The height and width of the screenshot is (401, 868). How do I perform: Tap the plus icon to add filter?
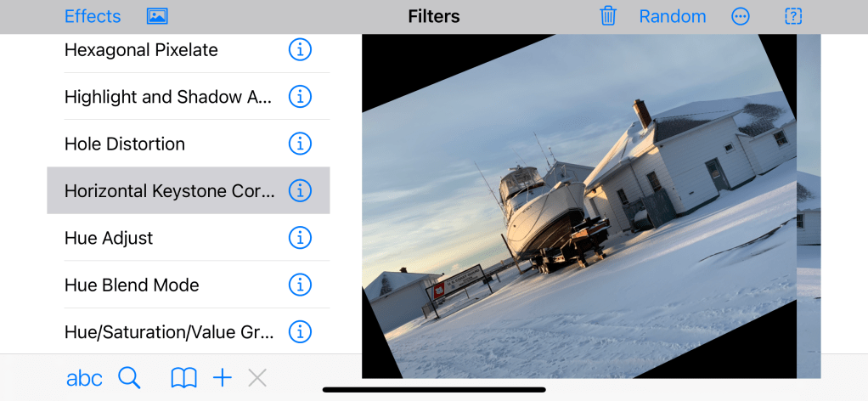click(223, 378)
